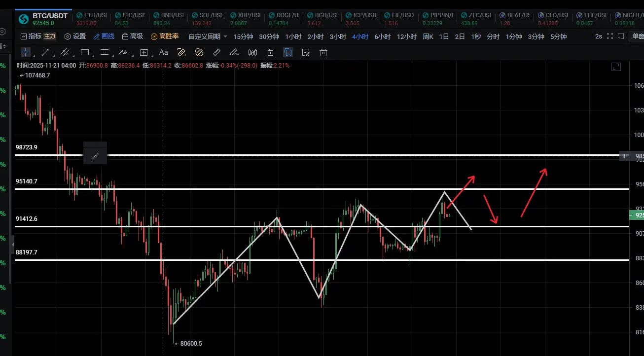Open the 指标 indicators menu
The height and width of the screenshot is (356, 644).
pyautogui.click(x=31, y=36)
